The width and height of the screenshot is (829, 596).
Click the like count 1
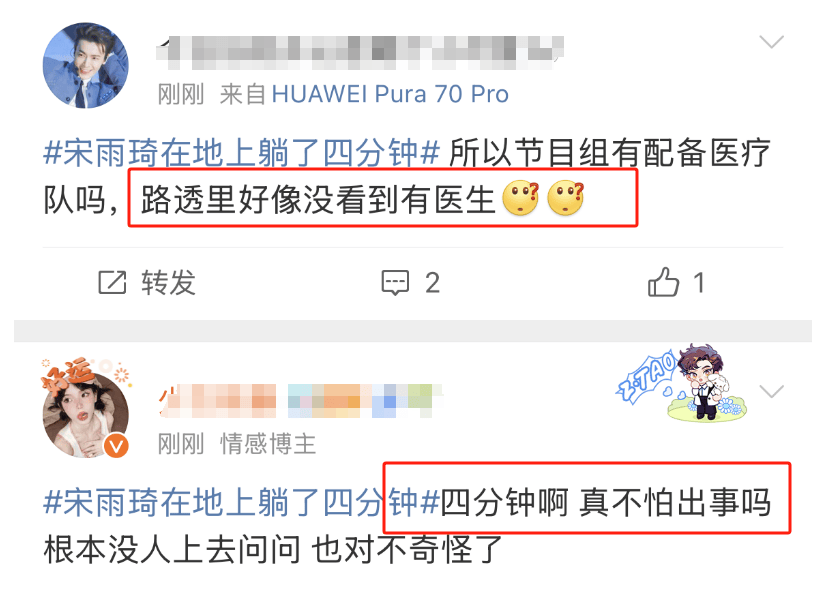(x=699, y=282)
